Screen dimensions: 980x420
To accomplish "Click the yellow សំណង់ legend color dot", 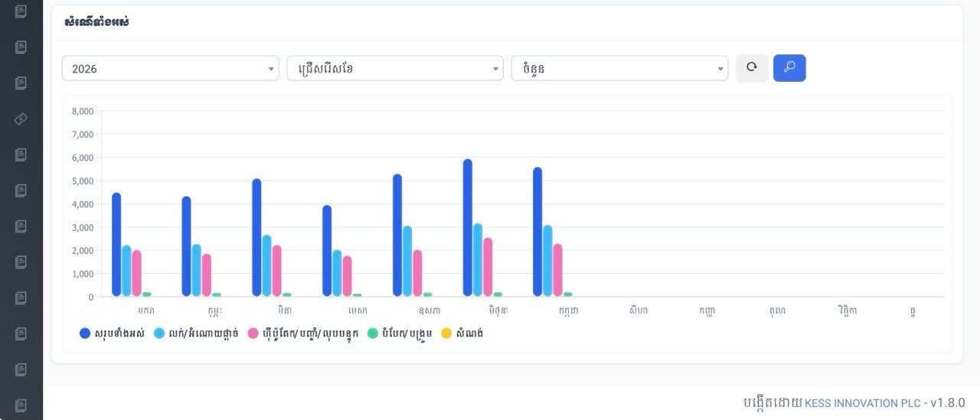I will click(x=446, y=334).
